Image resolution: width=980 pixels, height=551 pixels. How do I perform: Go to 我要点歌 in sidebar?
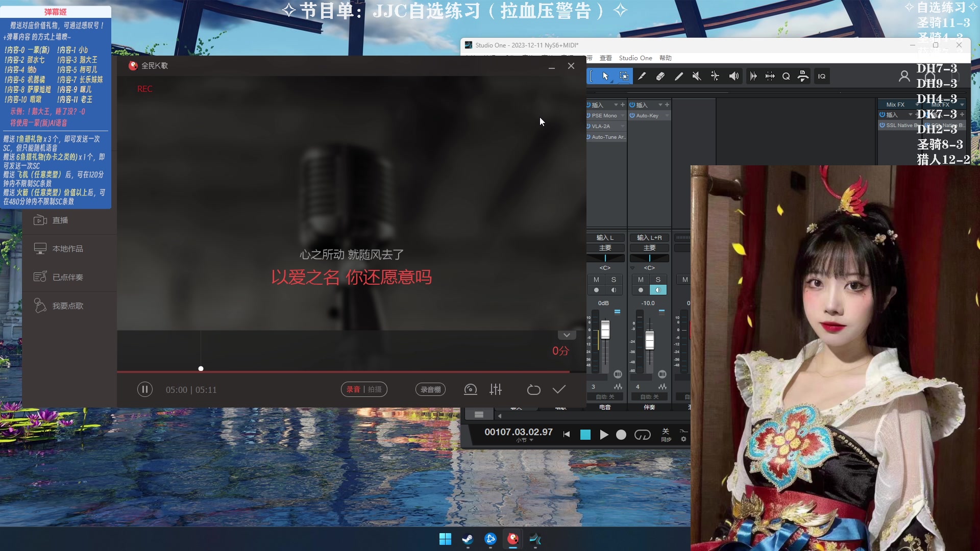point(68,306)
